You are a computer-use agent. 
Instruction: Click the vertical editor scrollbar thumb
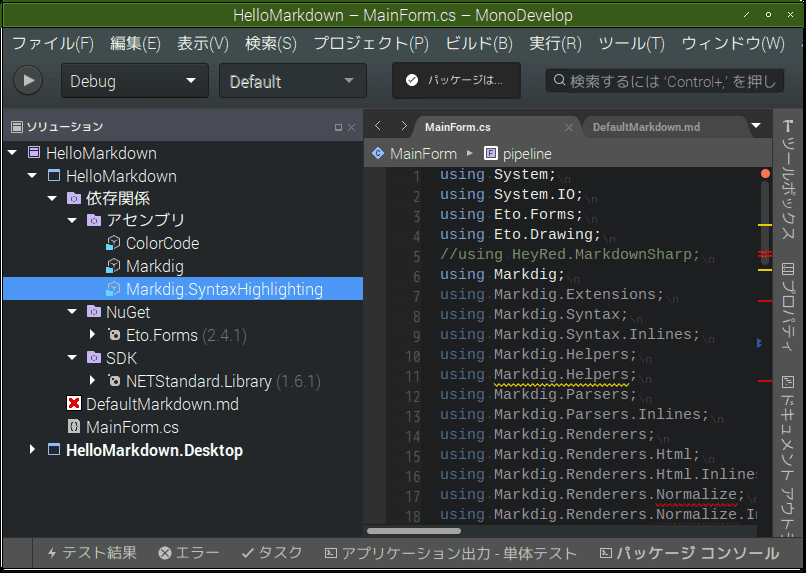click(765, 223)
